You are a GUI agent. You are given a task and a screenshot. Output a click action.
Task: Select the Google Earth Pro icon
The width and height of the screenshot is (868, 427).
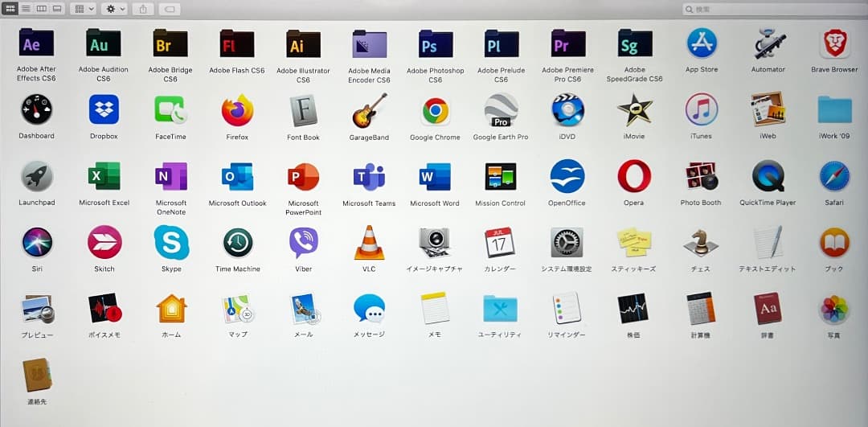(x=501, y=110)
